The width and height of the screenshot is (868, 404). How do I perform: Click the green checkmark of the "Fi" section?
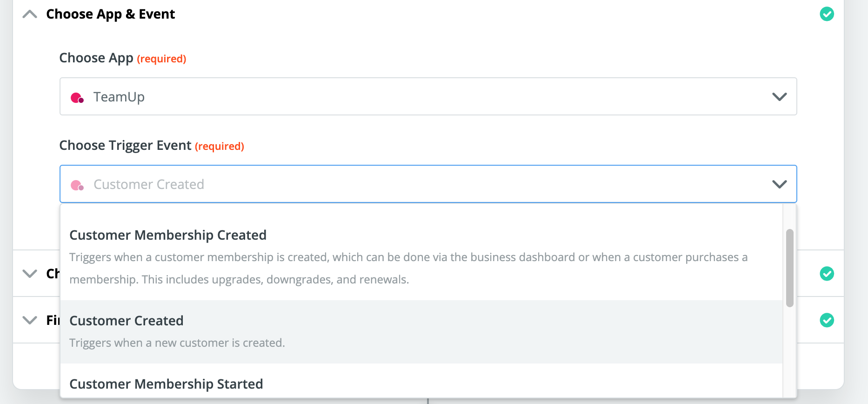click(x=827, y=320)
